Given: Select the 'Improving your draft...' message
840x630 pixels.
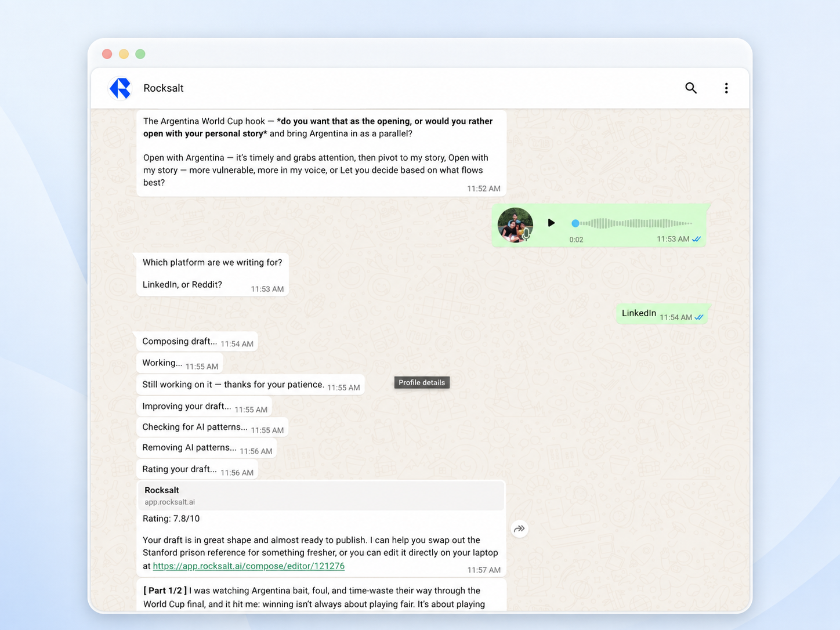Looking at the screenshot, I should [x=204, y=407].
